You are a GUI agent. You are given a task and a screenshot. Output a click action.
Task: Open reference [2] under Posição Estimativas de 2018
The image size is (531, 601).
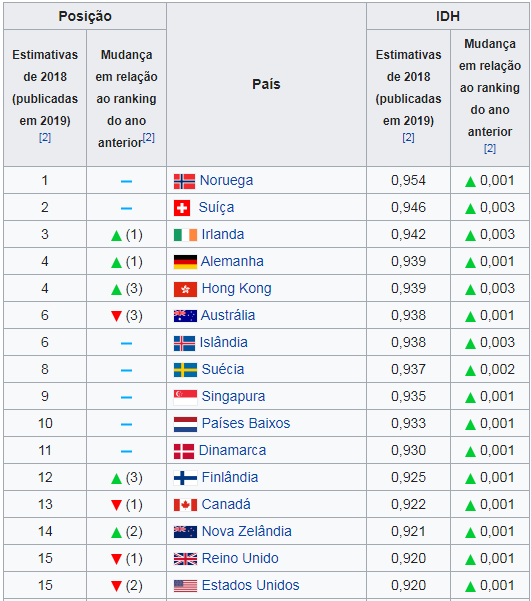point(45,137)
